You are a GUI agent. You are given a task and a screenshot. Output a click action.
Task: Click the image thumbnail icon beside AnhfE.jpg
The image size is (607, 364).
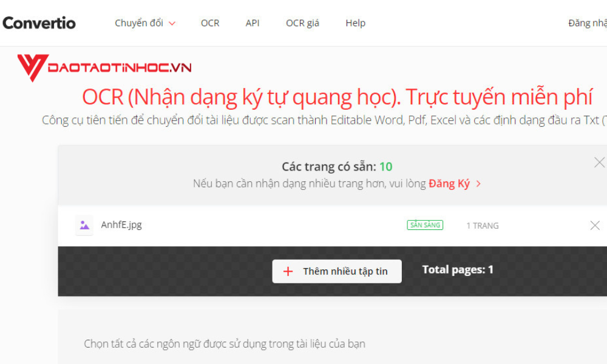(x=84, y=225)
